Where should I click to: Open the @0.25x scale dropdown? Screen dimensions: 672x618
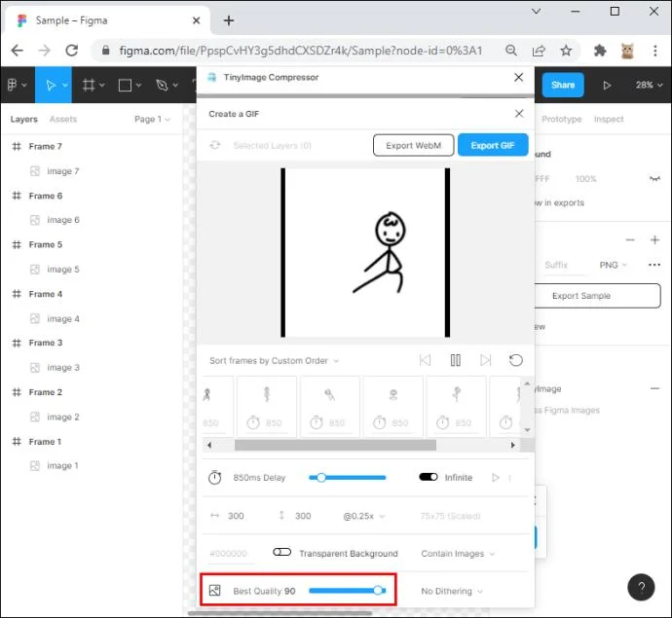(363, 516)
